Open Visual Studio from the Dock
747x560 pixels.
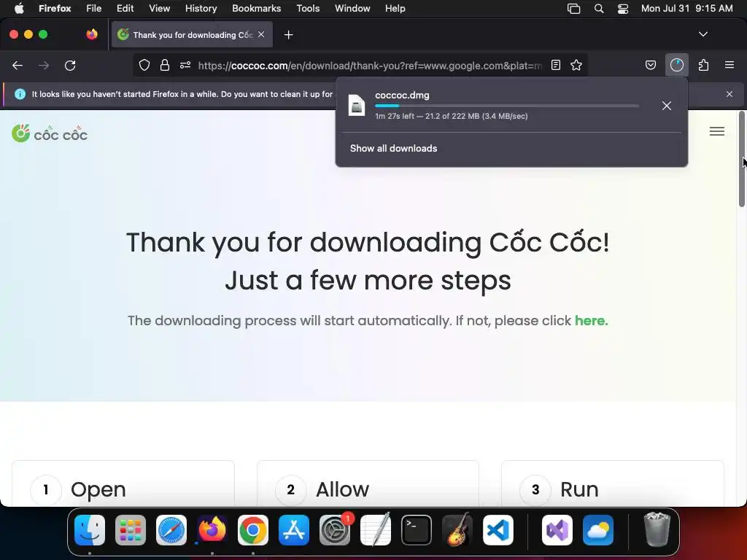click(557, 530)
